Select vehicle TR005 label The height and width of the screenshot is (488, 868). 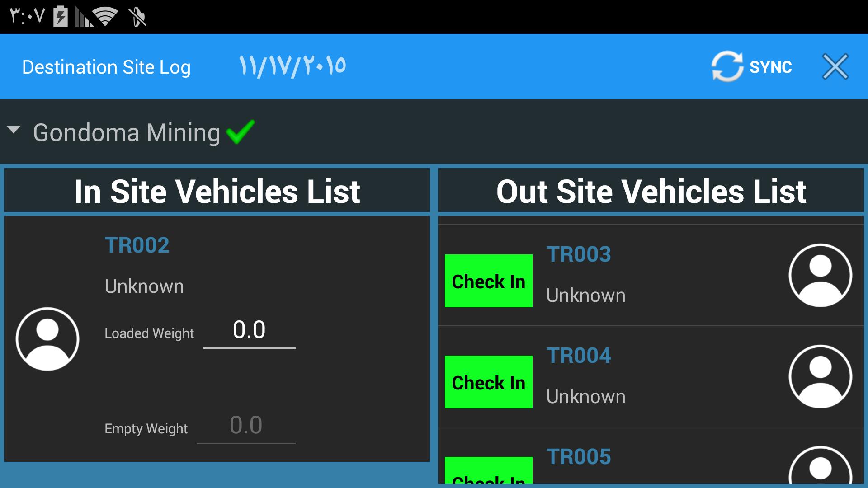click(579, 457)
